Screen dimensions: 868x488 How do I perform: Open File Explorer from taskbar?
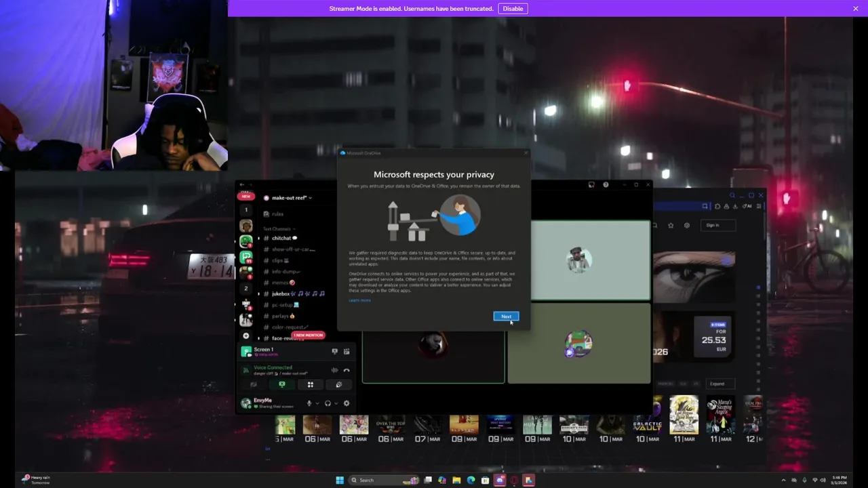point(456,480)
